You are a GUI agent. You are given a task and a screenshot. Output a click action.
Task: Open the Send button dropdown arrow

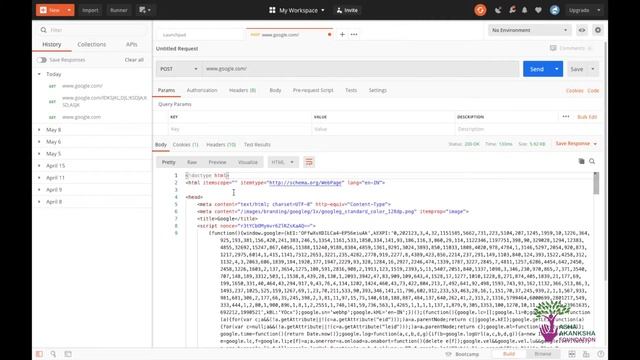(557, 69)
